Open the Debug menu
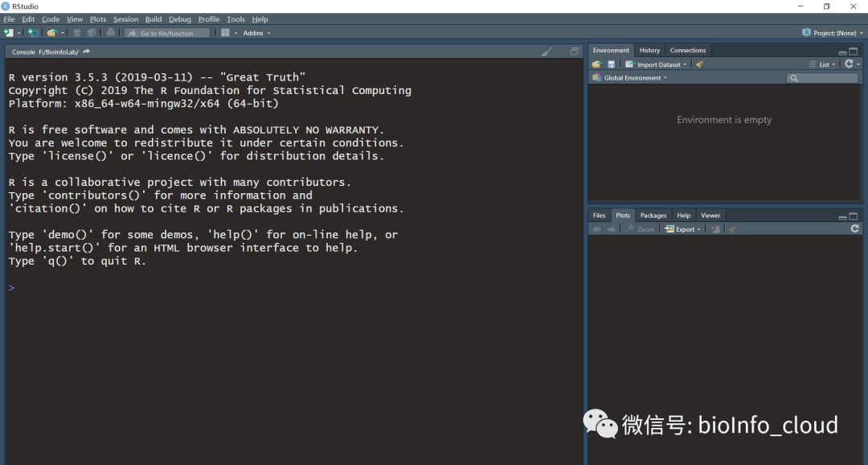The width and height of the screenshot is (868, 465). pos(180,19)
